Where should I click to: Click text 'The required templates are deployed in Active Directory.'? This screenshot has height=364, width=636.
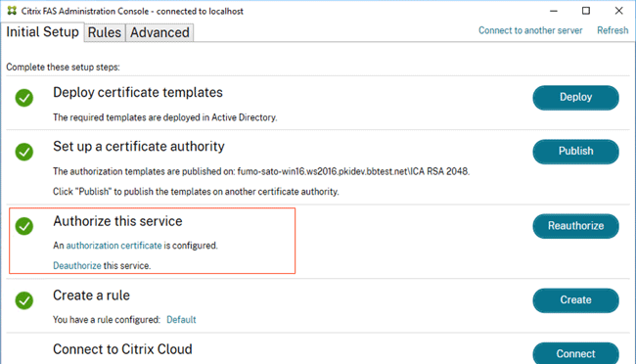[x=165, y=117]
